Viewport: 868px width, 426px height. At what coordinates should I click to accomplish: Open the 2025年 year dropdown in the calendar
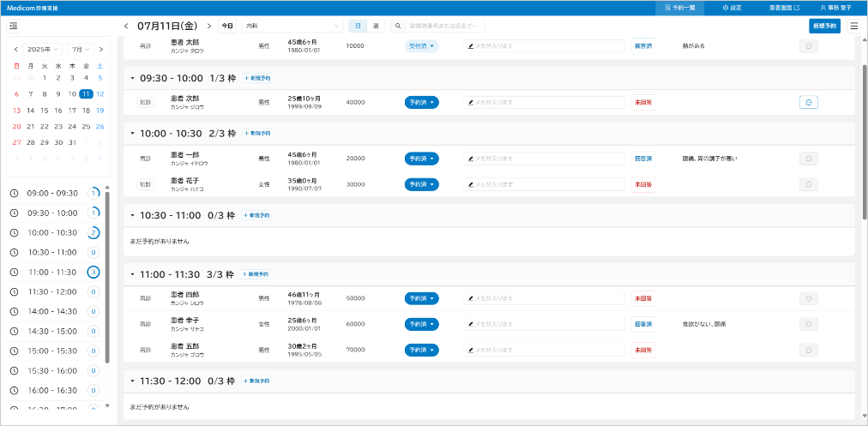pos(43,50)
